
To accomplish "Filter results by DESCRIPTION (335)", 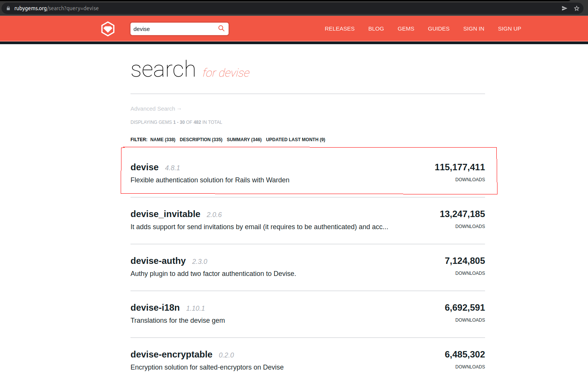I will point(201,140).
